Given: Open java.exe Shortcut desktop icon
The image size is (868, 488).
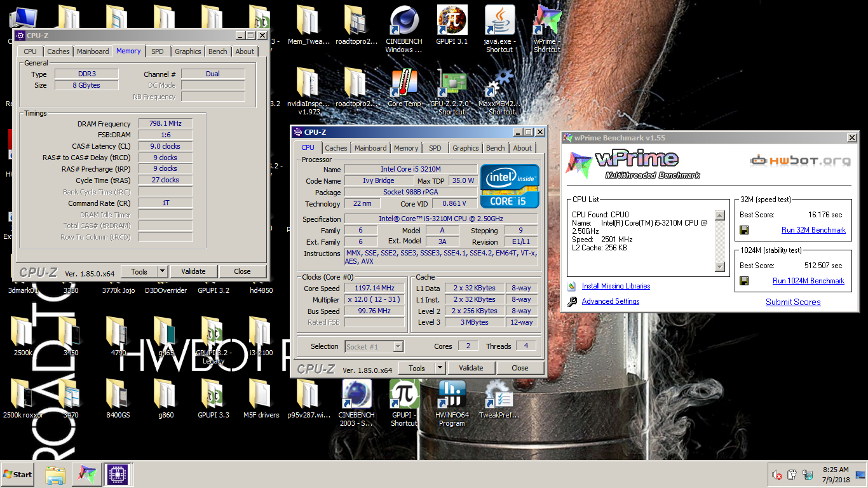Looking at the screenshot, I should tap(499, 29).
